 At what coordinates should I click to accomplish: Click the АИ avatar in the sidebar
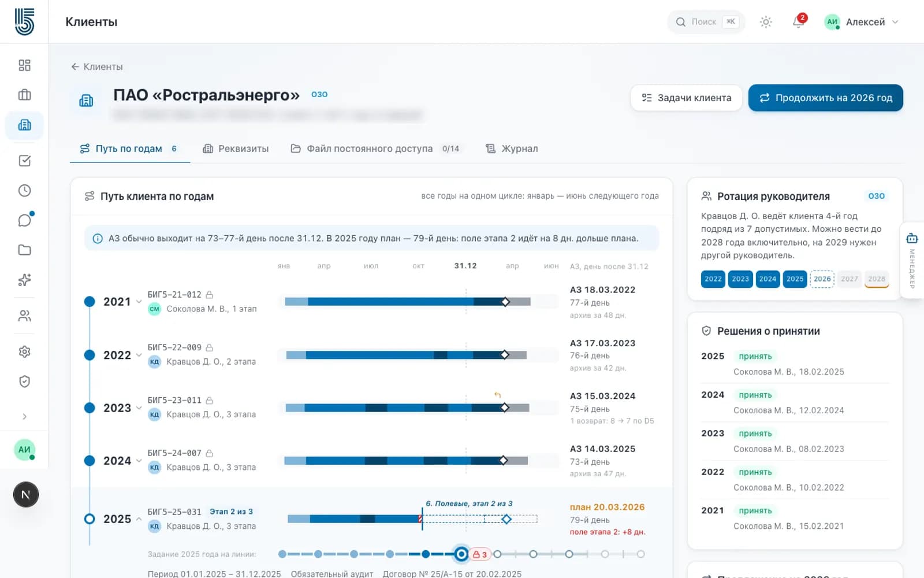(24, 450)
